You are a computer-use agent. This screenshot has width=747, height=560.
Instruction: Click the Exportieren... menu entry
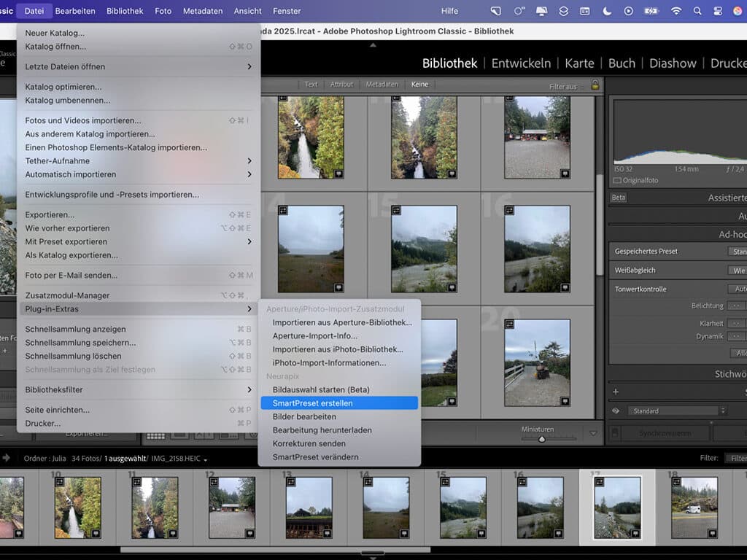pos(50,215)
